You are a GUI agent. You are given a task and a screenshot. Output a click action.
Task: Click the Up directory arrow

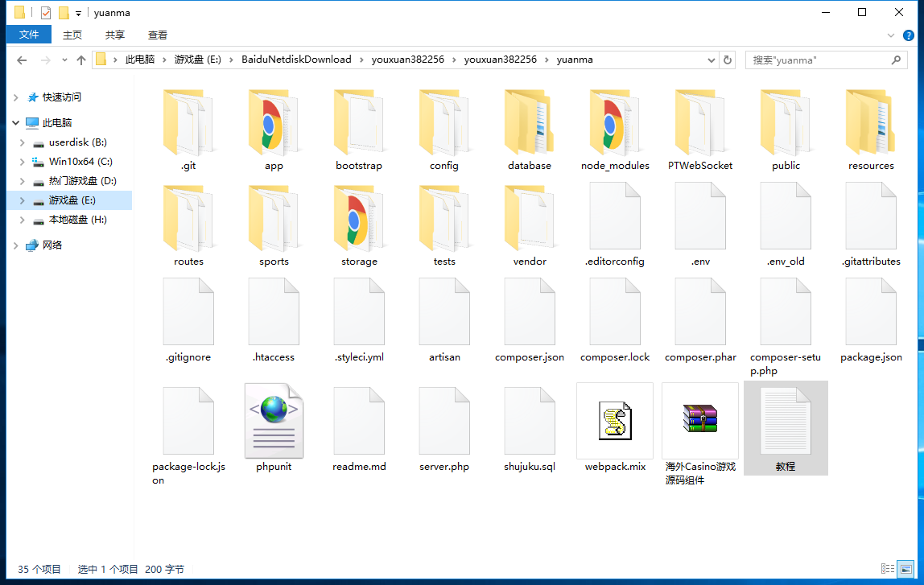coord(81,60)
